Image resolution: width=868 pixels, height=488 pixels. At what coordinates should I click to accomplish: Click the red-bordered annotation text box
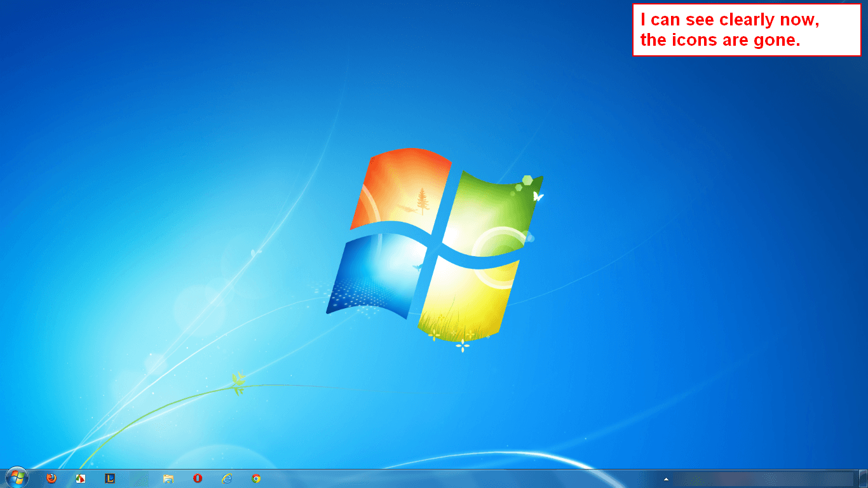pos(746,30)
